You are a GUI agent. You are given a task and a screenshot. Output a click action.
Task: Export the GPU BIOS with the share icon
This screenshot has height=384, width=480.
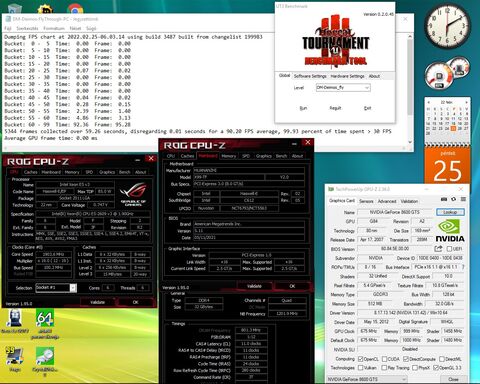438,248
